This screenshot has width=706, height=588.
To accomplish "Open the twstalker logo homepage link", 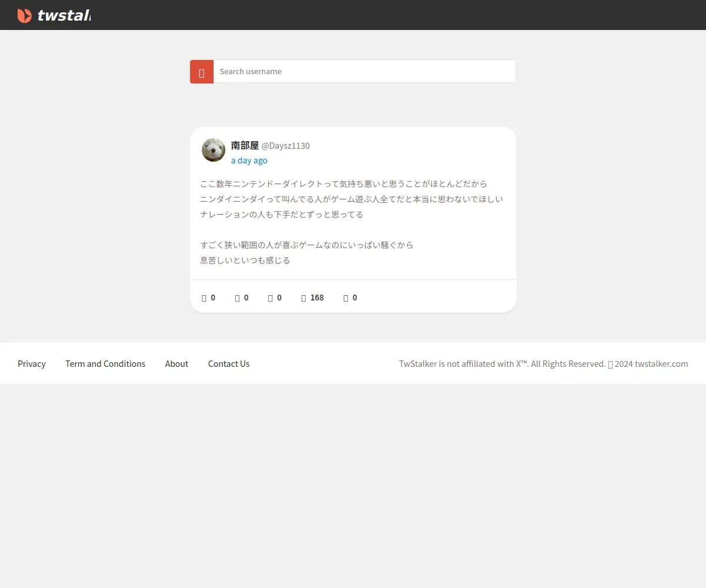I will point(54,15).
